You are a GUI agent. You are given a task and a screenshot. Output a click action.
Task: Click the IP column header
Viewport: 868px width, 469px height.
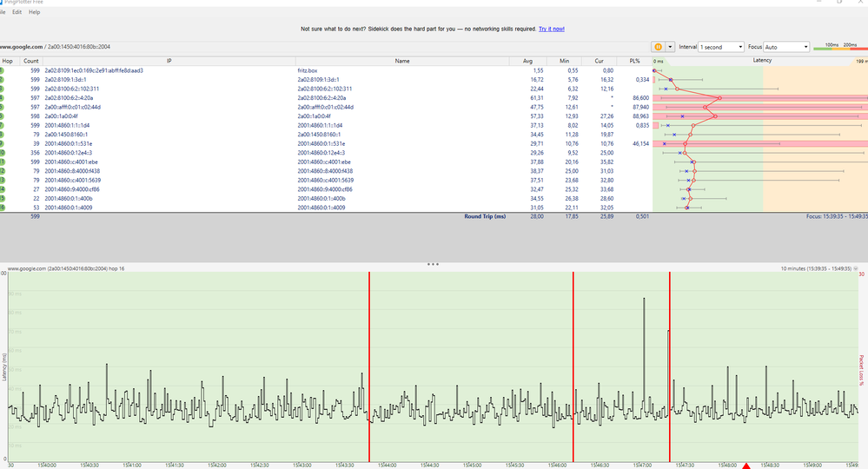[169, 61]
